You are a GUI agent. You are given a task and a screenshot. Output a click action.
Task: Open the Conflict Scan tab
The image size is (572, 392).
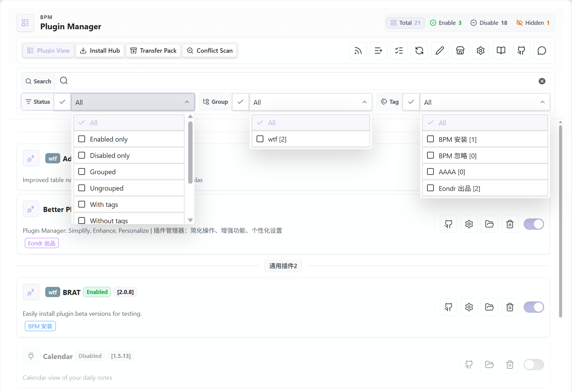click(210, 51)
